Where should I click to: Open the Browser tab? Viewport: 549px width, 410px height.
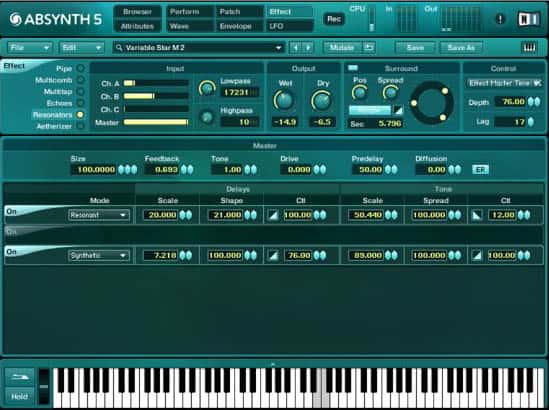click(137, 12)
